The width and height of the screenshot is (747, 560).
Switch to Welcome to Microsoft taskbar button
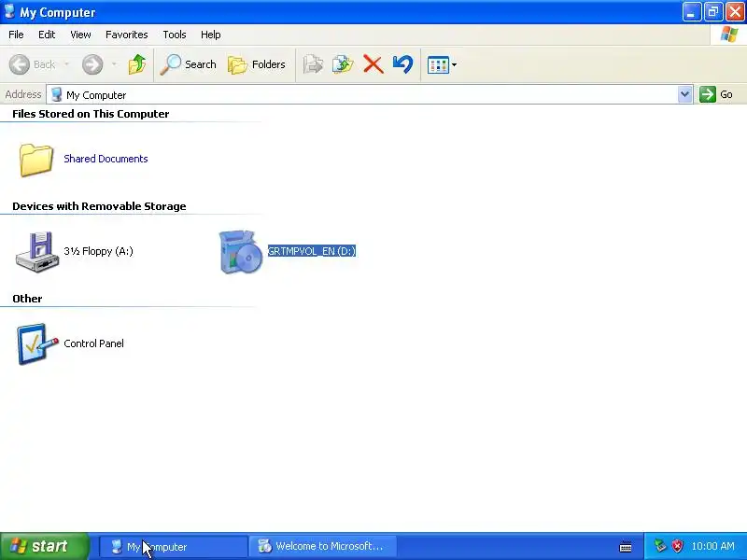coord(323,547)
